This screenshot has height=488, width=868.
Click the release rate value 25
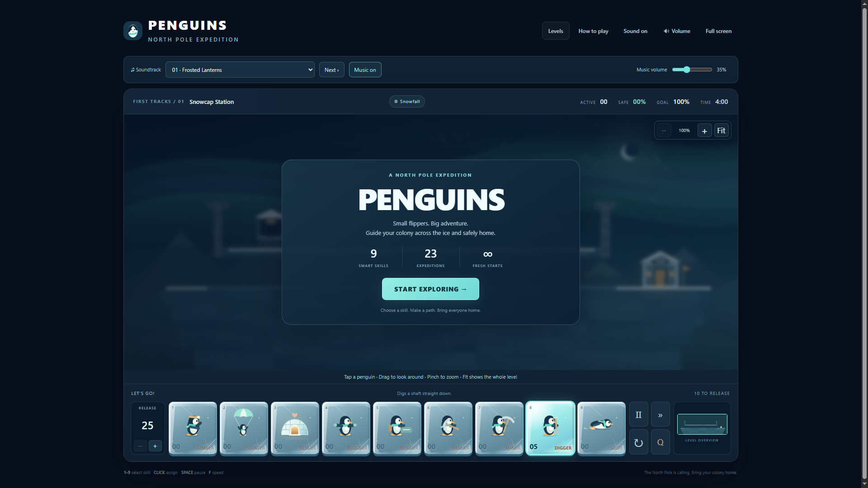click(147, 426)
